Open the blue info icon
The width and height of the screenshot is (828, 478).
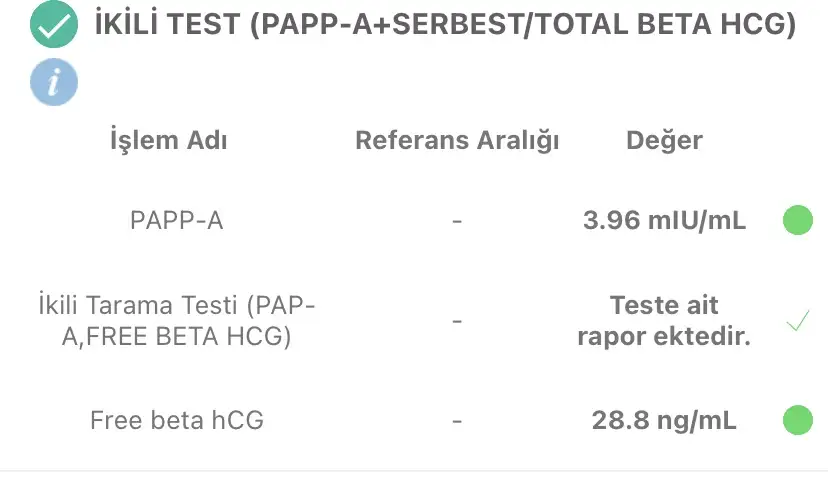click(54, 82)
